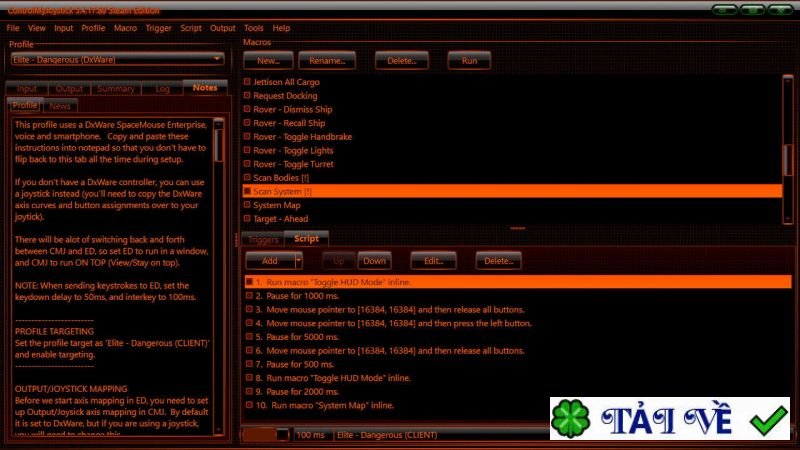
Task: Click the notes panel vertical scrollbar
Action: click(x=219, y=277)
